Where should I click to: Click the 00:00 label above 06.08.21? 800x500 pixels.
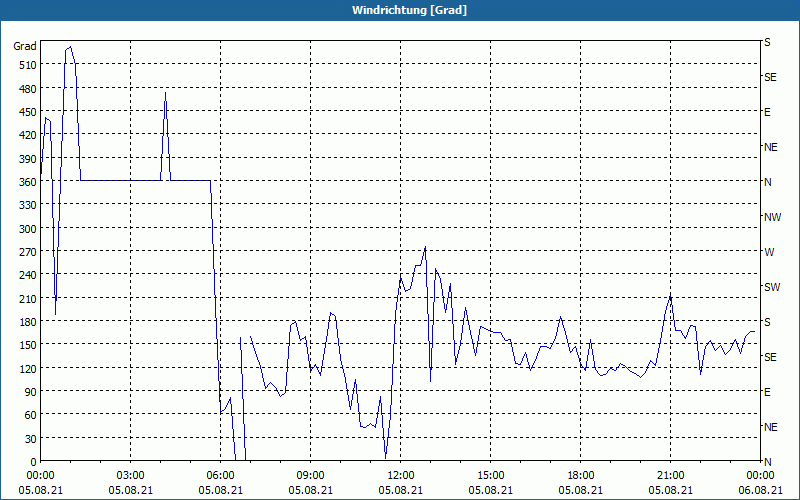760,476
